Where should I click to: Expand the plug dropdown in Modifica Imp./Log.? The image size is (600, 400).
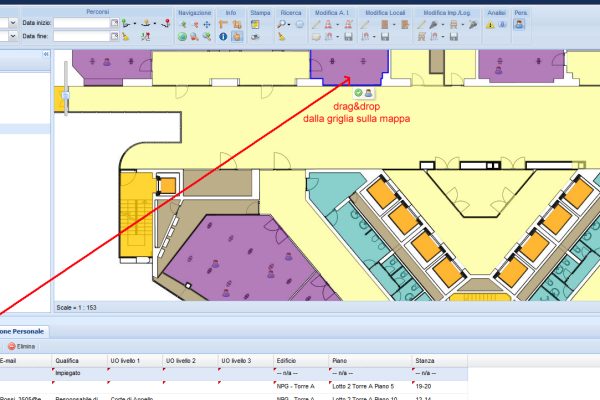[x=443, y=24]
